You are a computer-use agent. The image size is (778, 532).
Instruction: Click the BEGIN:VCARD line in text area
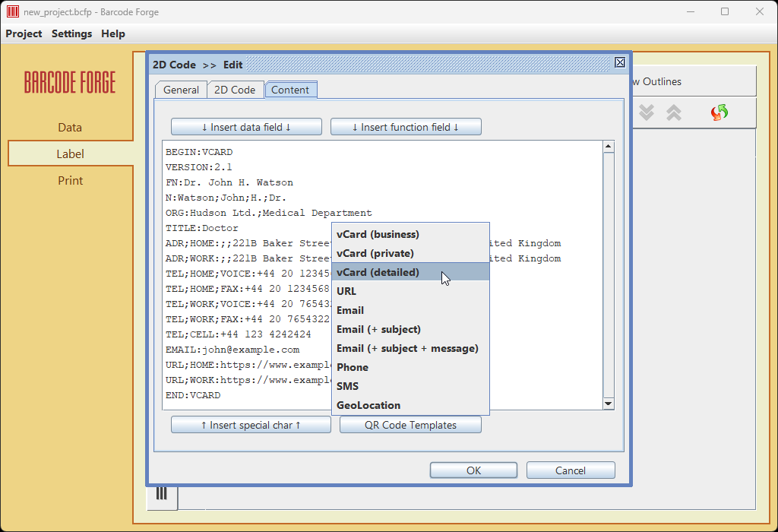tap(199, 152)
